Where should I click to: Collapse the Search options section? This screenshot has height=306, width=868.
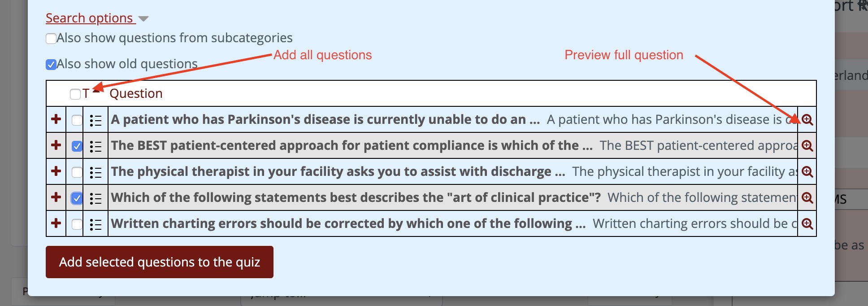pyautogui.click(x=90, y=18)
